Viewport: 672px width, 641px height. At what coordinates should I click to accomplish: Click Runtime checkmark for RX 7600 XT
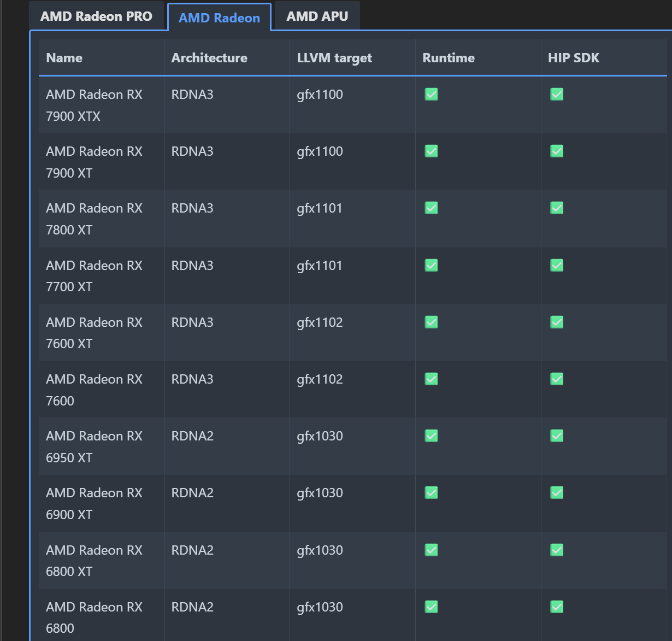click(x=431, y=322)
